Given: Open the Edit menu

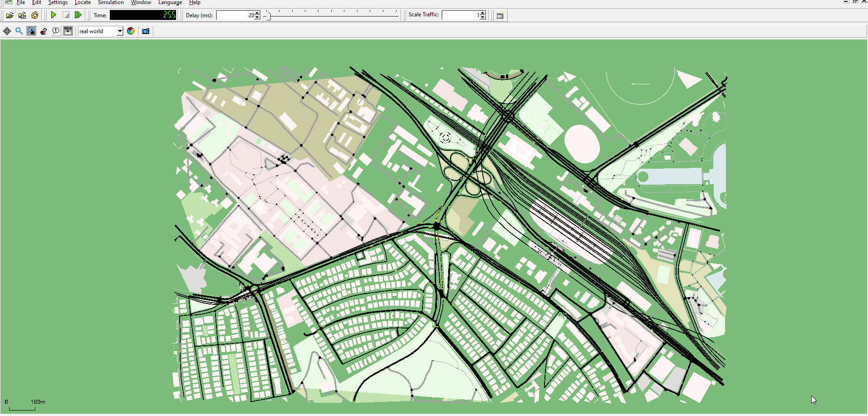Looking at the screenshot, I should coord(37,2).
